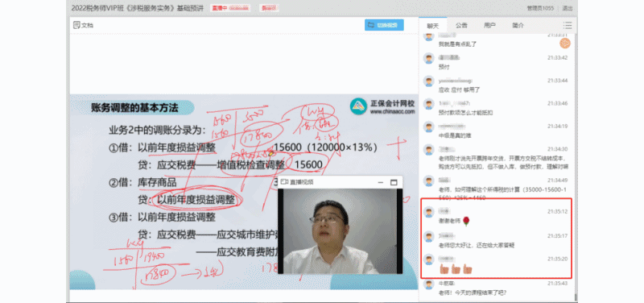Click avatar of the 21:33:46 message
The image size is (644, 303).
429,104
